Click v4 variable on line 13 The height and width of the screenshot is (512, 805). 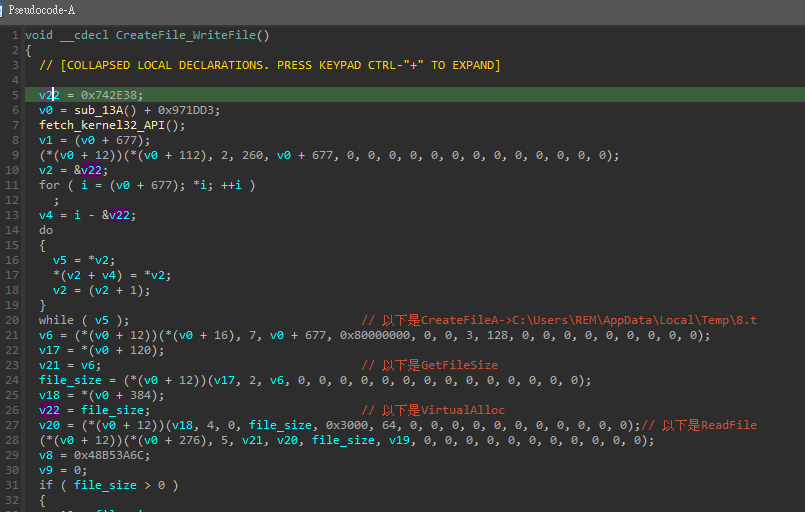(46, 215)
